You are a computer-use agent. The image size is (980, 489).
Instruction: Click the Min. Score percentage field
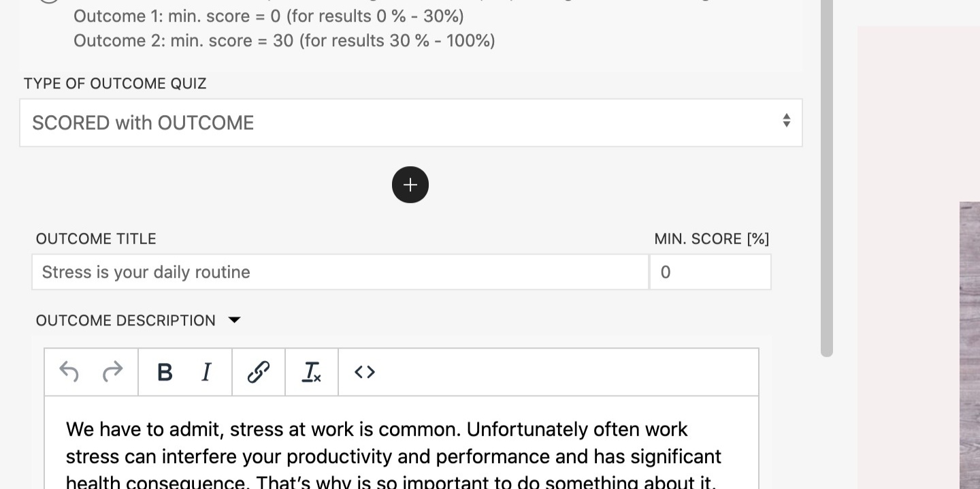(710, 272)
